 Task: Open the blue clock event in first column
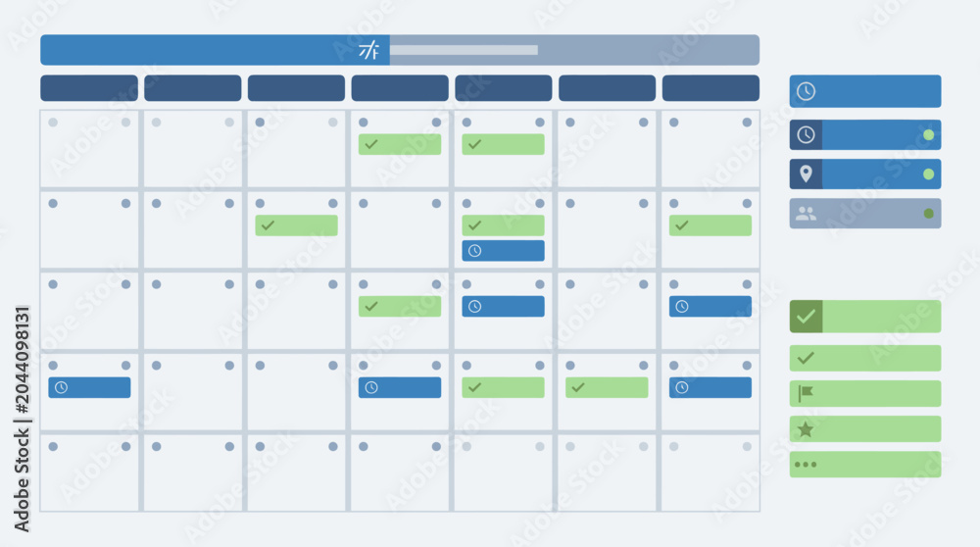click(89, 387)
